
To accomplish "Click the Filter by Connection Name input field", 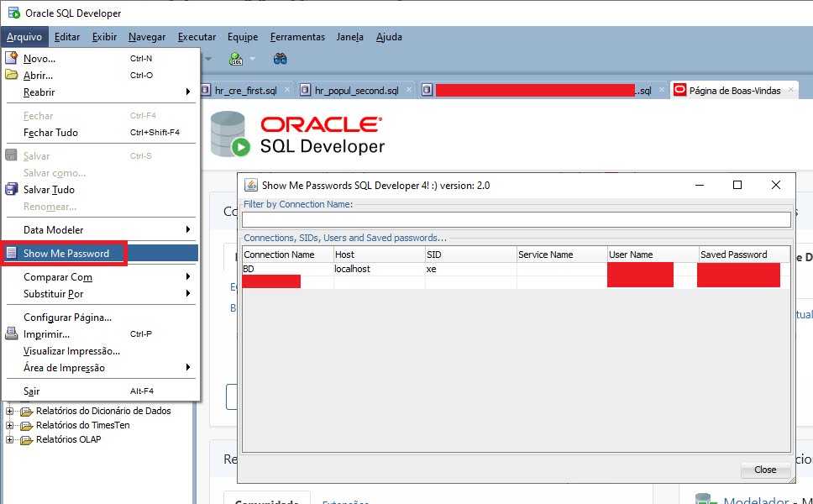I will (516, 218).
